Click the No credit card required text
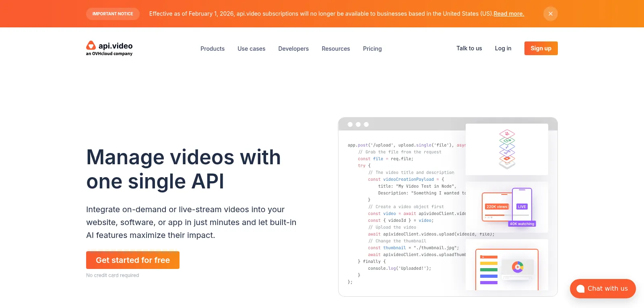This screenshot has width=644, height=308. coord(112,275)
